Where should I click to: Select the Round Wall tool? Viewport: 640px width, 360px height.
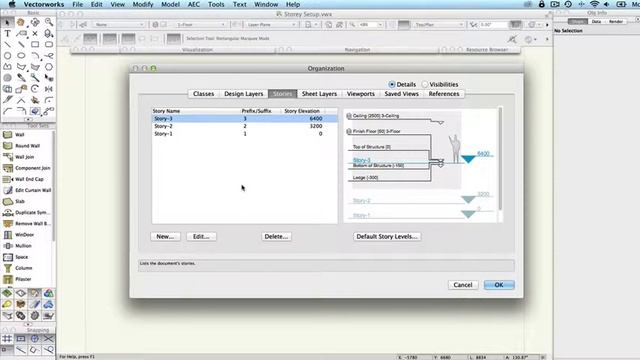click(x=27, y=146)
